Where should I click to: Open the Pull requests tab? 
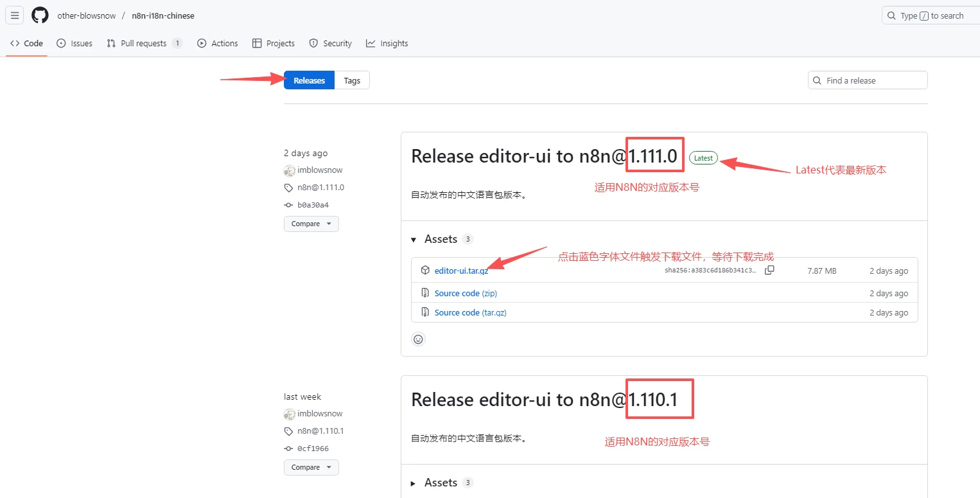pos(143,44)
